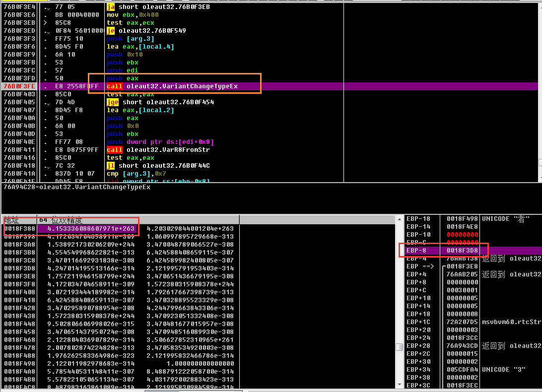Select the call oleaut32.VarR8FromStr instruction
542x392 pixels.
click(x=158, y=150)
